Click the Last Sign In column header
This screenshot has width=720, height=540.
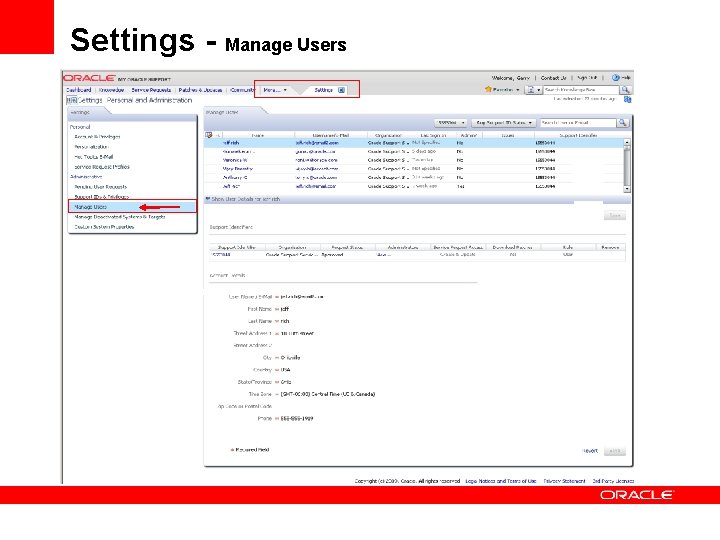[x=433, y=135]
